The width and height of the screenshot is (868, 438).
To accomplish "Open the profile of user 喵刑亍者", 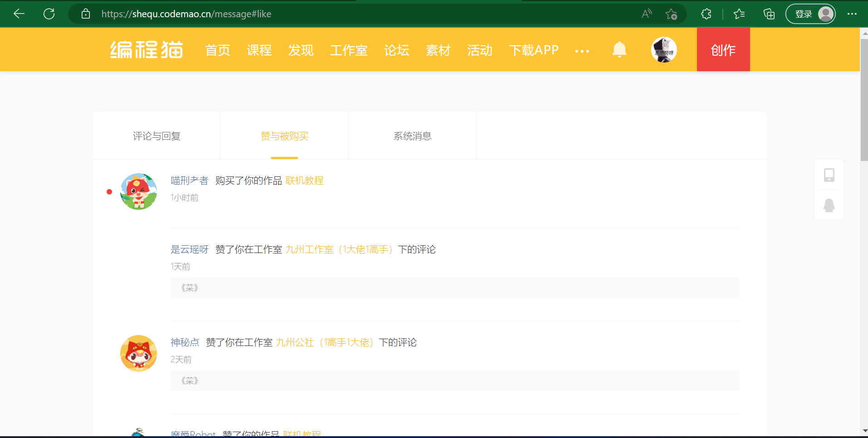I will [189, 180].
